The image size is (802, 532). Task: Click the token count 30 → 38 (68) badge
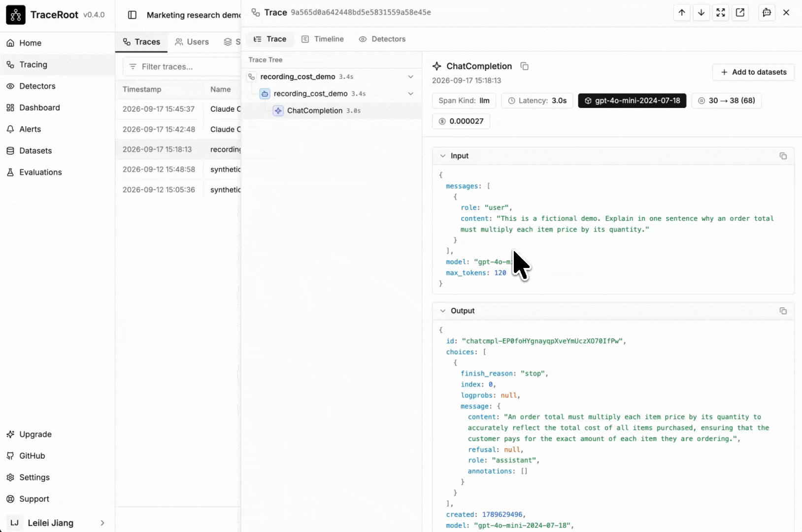click(727, 100)
